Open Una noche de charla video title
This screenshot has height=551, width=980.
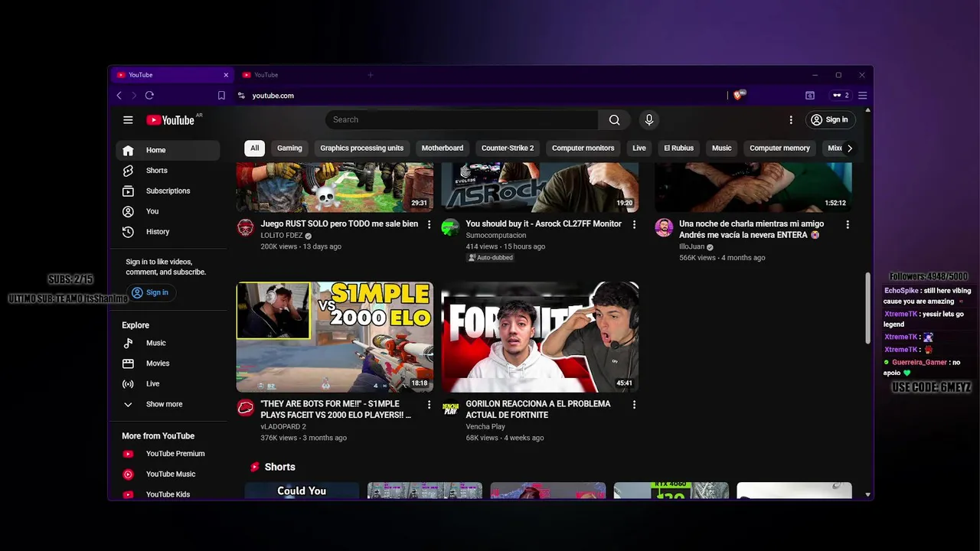(x=752, y=230)
